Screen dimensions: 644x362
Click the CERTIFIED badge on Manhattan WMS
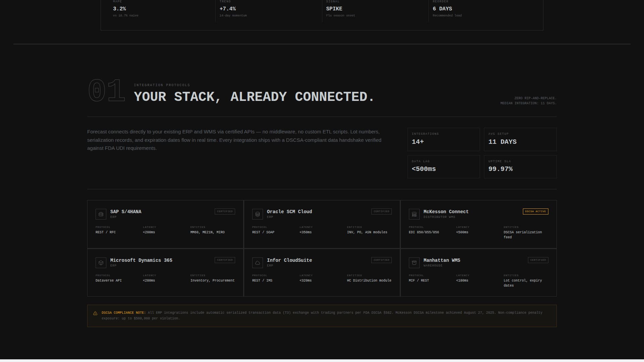coord(538,260)
